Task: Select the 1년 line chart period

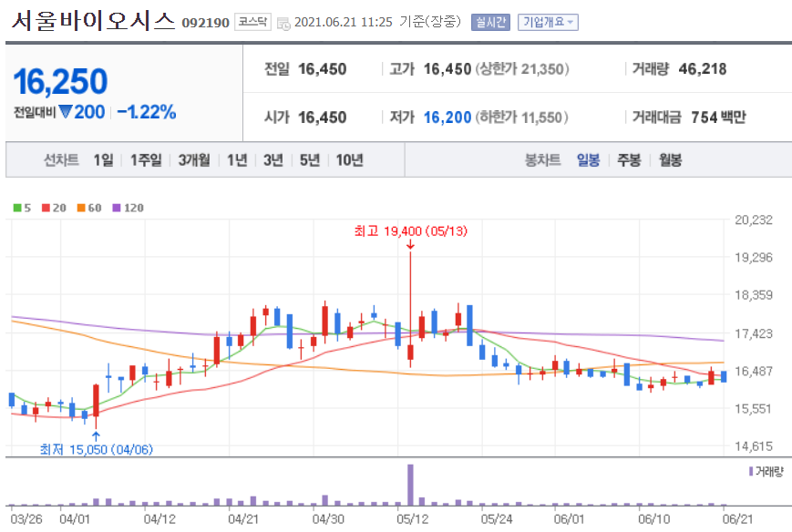Action: pyautogui.click(x=237, y=160)
